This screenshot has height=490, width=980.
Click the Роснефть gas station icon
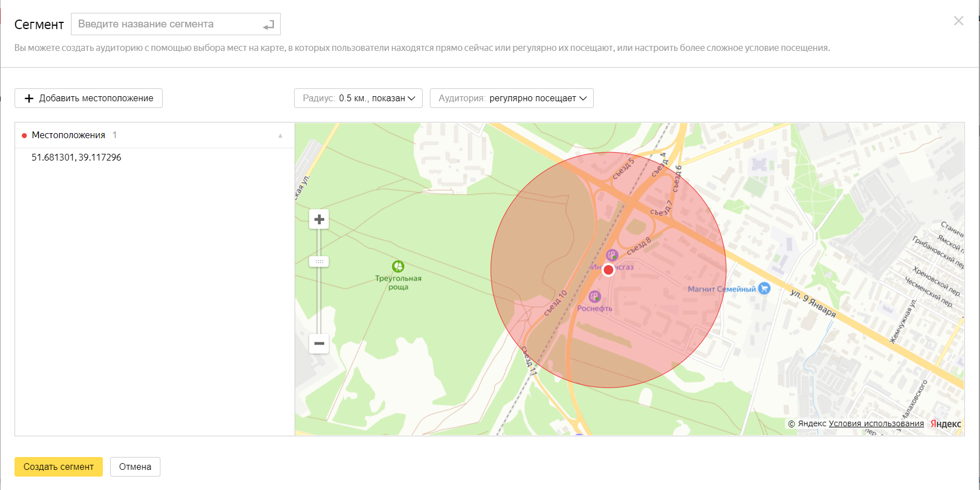[x=595, y=296]
